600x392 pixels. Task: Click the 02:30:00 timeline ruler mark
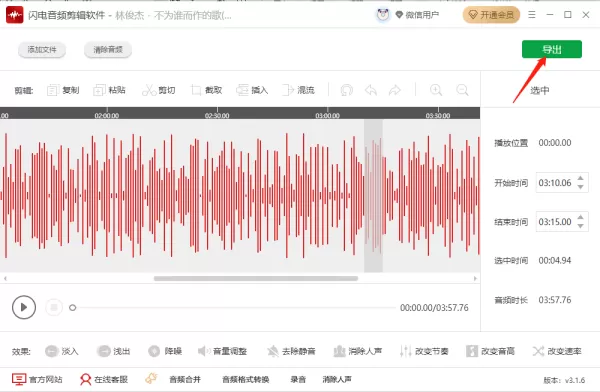click(217, 115)
